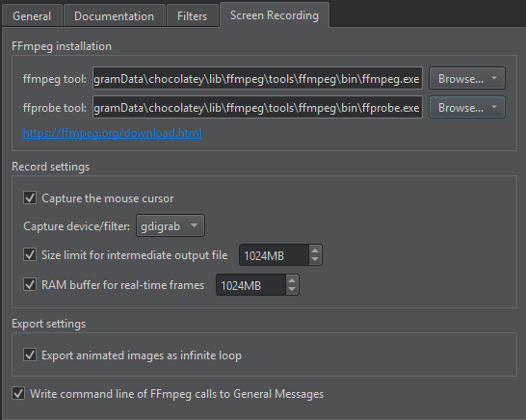Click the 'ffmpeg tool:' label
526x420 pixels.
click(x=55, y=79)
